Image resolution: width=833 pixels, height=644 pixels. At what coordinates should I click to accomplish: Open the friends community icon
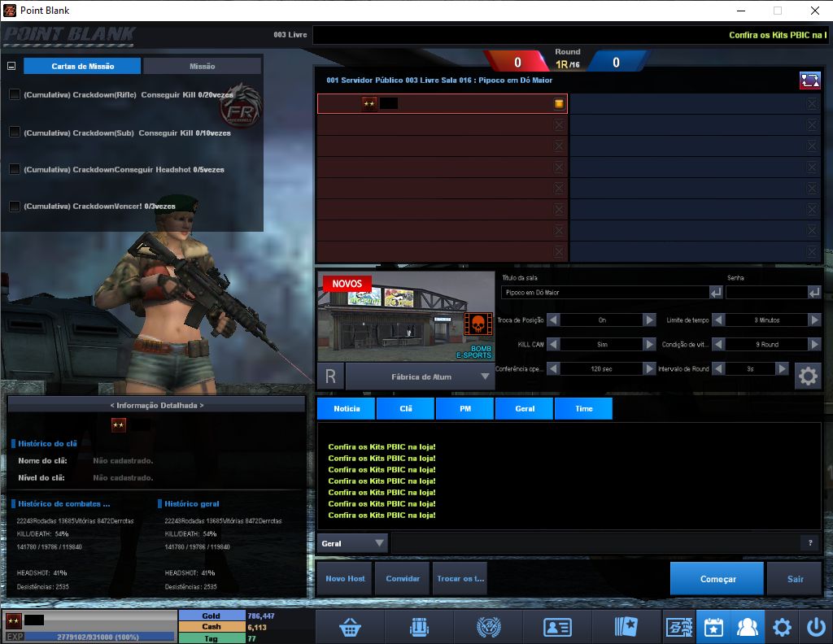748,627
